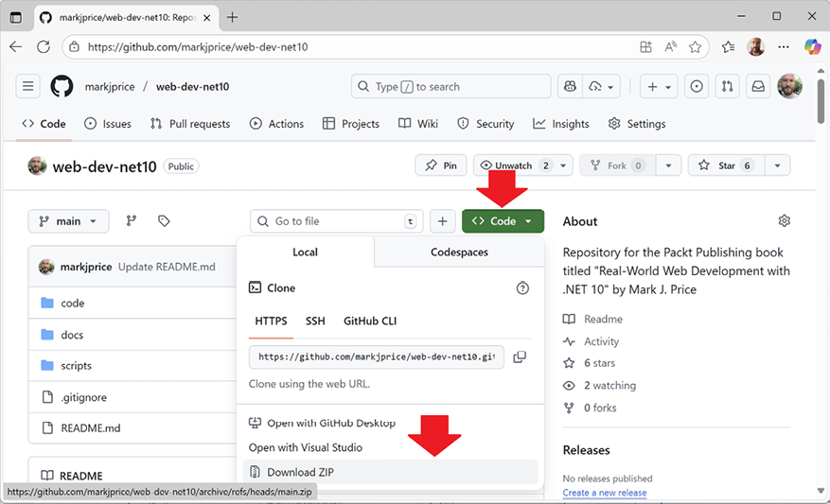Viewport: 830px width, 504px height.
Task: Open the Edge profile avatar
Action: tap(756, 47)
